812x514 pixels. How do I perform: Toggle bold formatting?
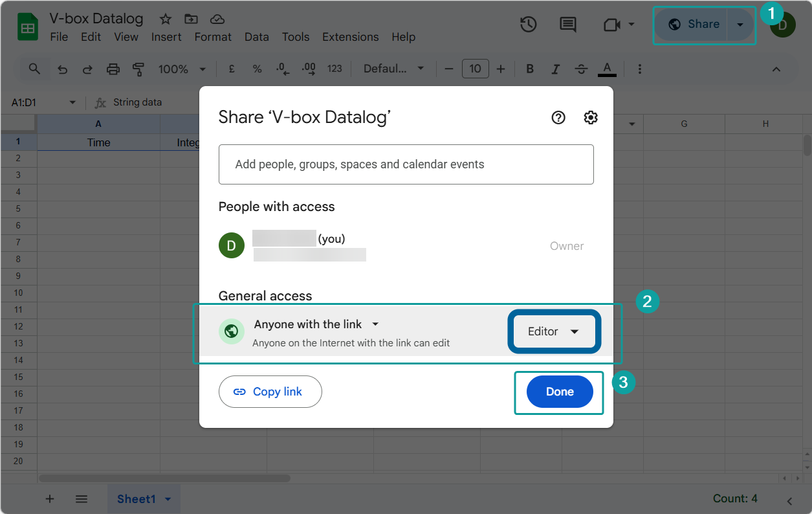pyautogui.click(x=530, y=69)
